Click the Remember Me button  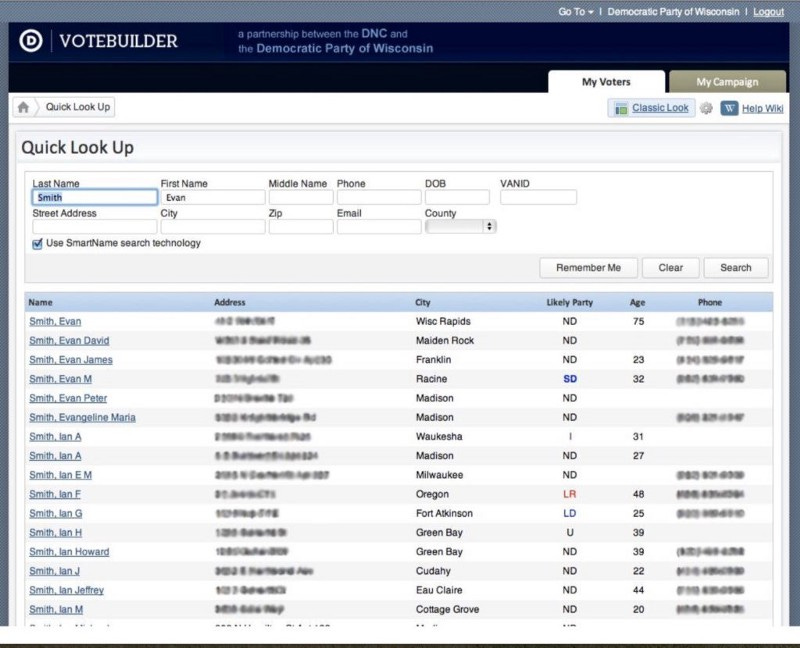click(x=588, y=268)
